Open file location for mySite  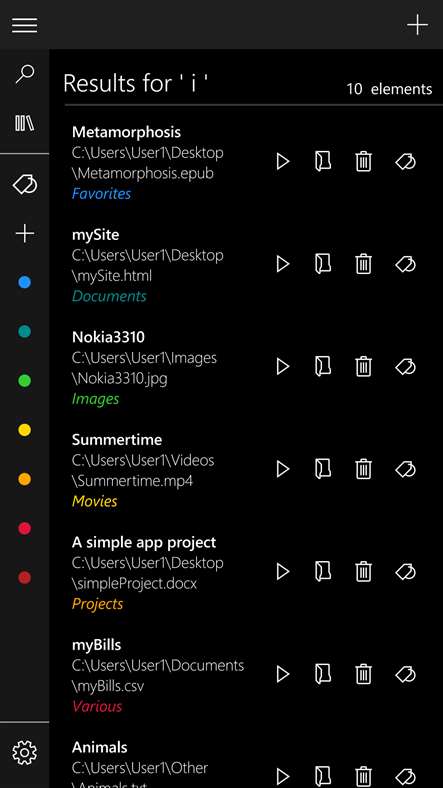click(323, 264)
